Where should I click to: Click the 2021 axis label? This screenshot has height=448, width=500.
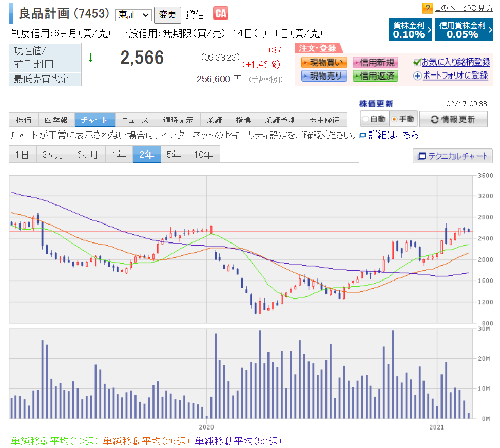tap(436, 427)
